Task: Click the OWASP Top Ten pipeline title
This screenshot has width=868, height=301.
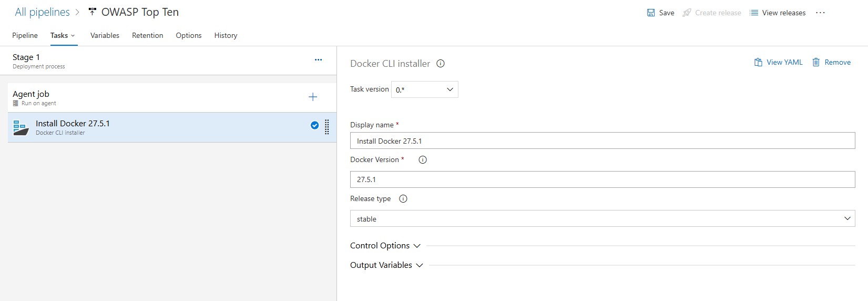Action: coord(140,12)
